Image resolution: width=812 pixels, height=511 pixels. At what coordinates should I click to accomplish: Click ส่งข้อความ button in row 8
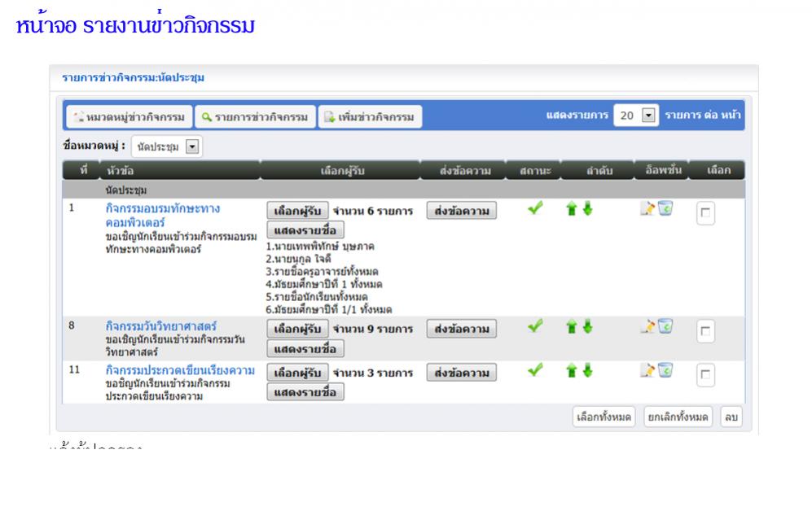click(462, 329)
